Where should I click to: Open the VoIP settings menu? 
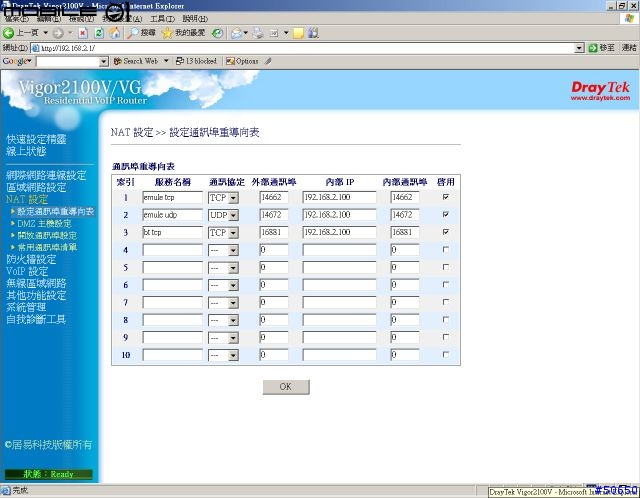point(27,271)
